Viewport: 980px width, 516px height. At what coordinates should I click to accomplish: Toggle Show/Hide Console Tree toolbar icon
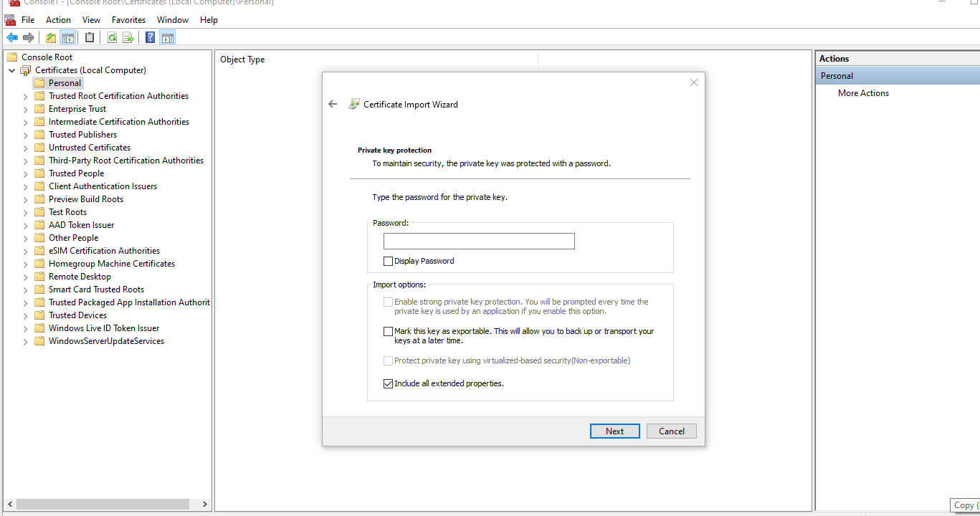point(68,37)
